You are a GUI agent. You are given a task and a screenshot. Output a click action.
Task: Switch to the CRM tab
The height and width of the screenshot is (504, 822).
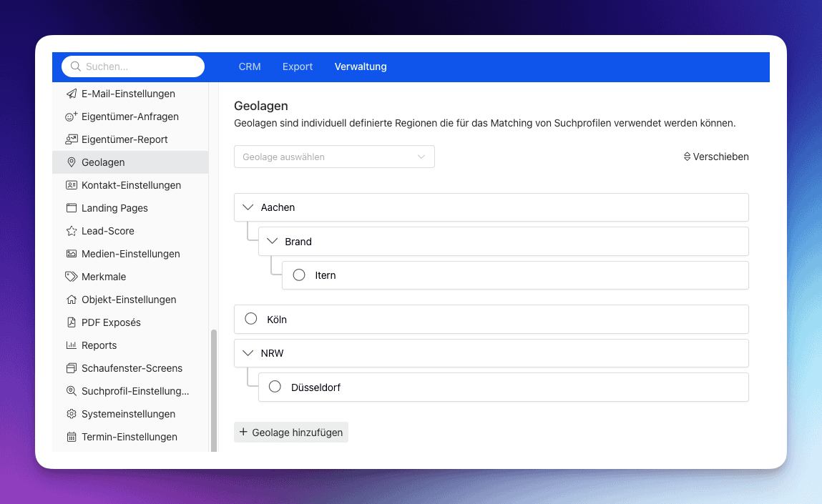[x=250, y=66]
